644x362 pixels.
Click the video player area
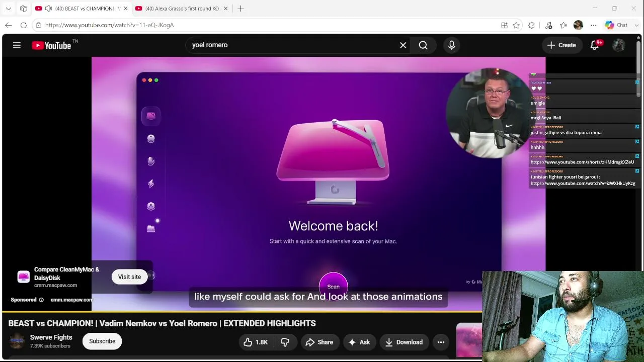pyautogui.click(x=318, y=184)
